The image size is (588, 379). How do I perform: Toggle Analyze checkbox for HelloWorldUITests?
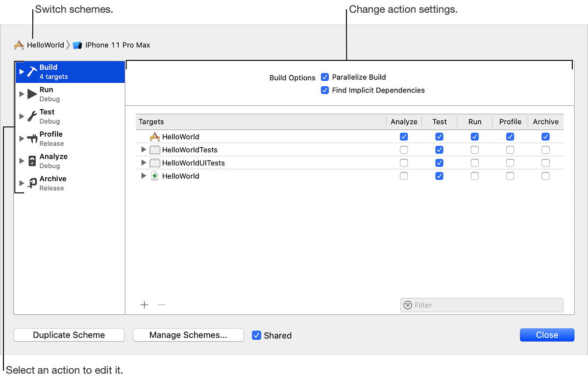[x=404, y=163]
